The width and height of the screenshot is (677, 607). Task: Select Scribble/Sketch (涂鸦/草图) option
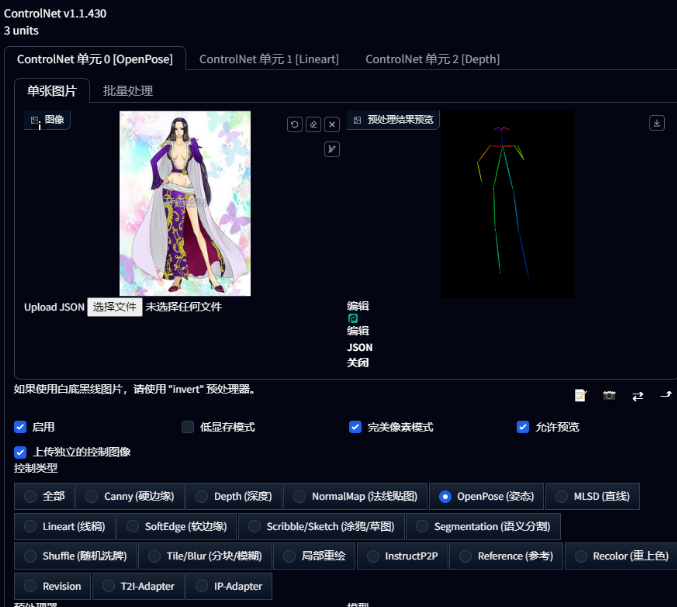click(x=321, y=527)
